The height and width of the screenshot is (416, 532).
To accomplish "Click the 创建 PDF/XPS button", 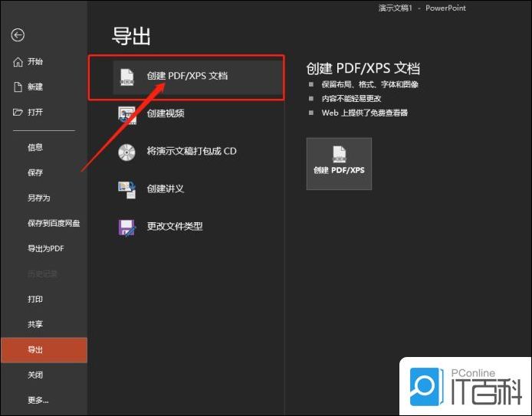I will [339, 164].
